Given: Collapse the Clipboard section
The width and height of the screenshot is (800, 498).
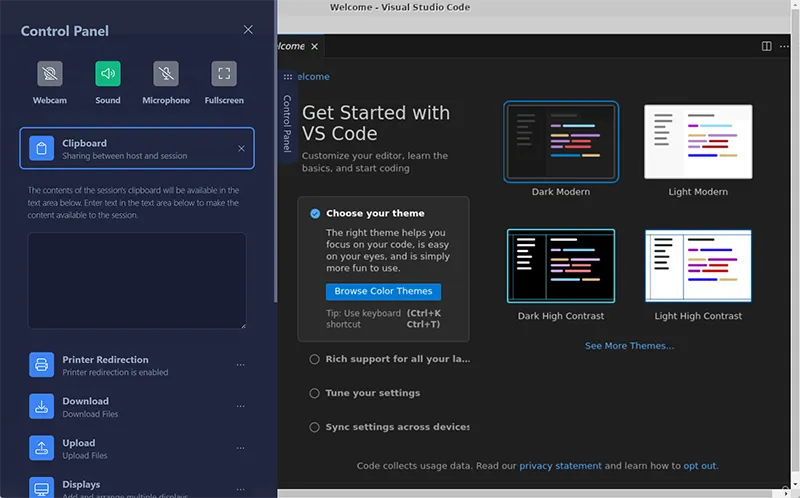Looking at the screenshot, I should tap(241, 149).
